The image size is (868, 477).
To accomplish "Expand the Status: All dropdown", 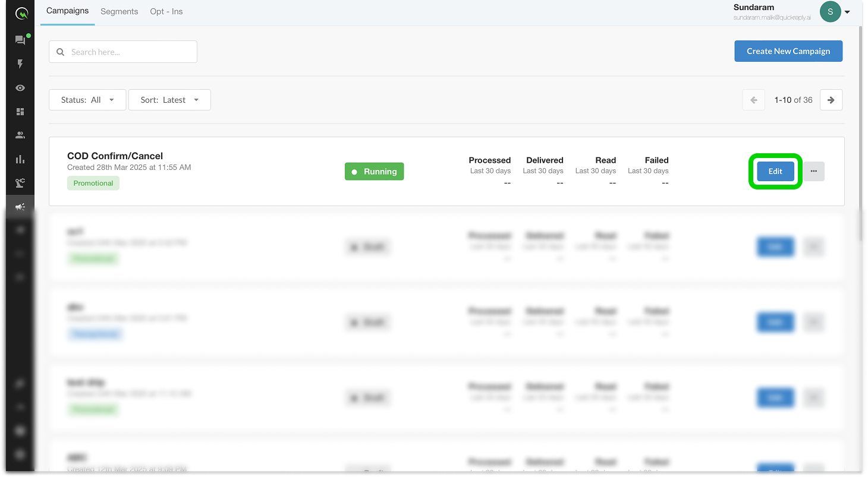I will (87, 100).
